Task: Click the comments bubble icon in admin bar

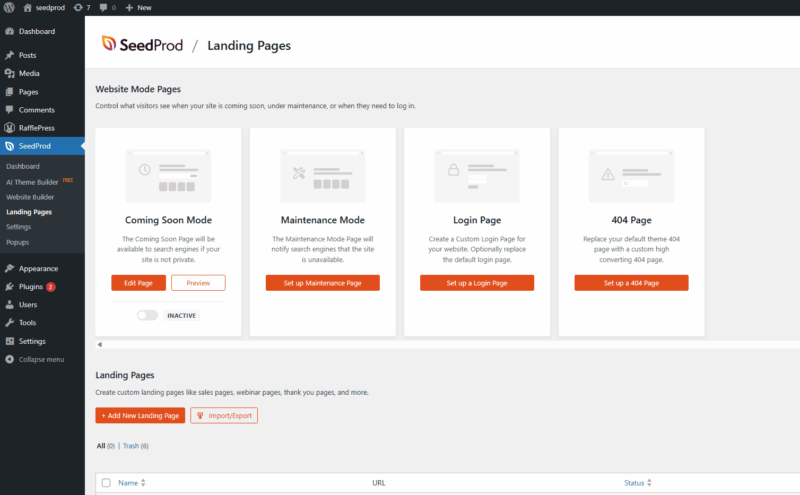Action: coord(106,7)
